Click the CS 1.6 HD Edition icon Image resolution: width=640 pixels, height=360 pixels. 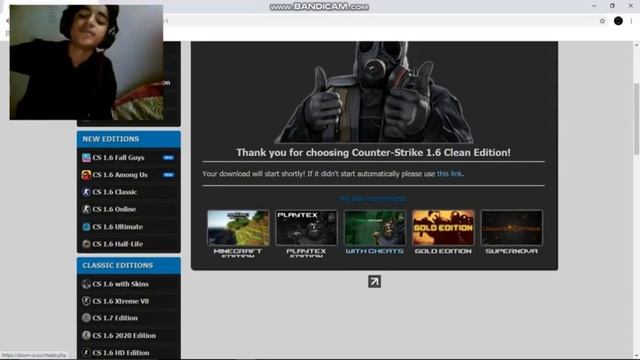click(86, 353)
